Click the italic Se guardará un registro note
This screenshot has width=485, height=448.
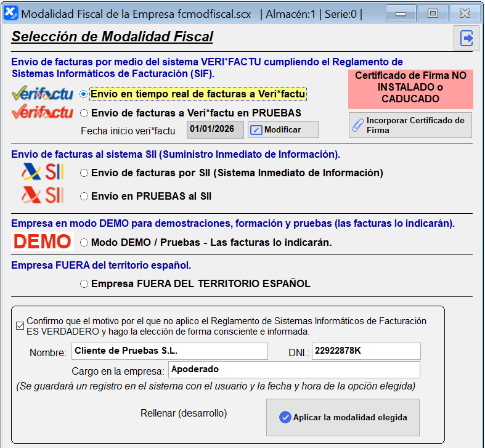click(216, 386)
